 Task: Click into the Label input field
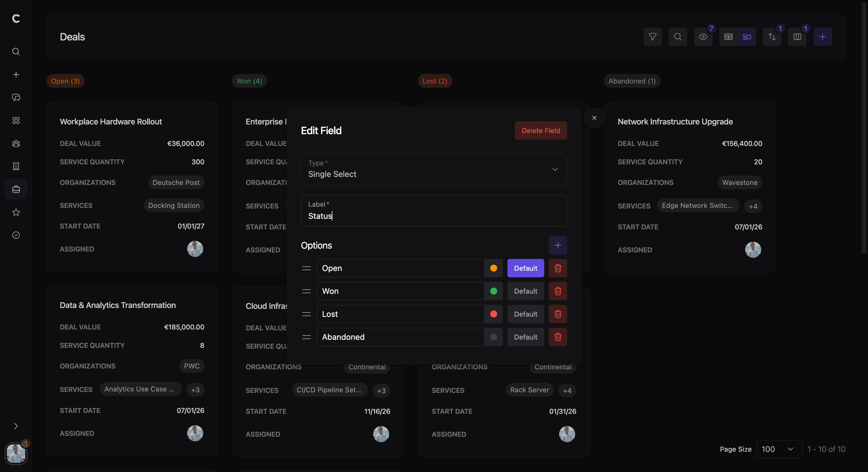433,215
